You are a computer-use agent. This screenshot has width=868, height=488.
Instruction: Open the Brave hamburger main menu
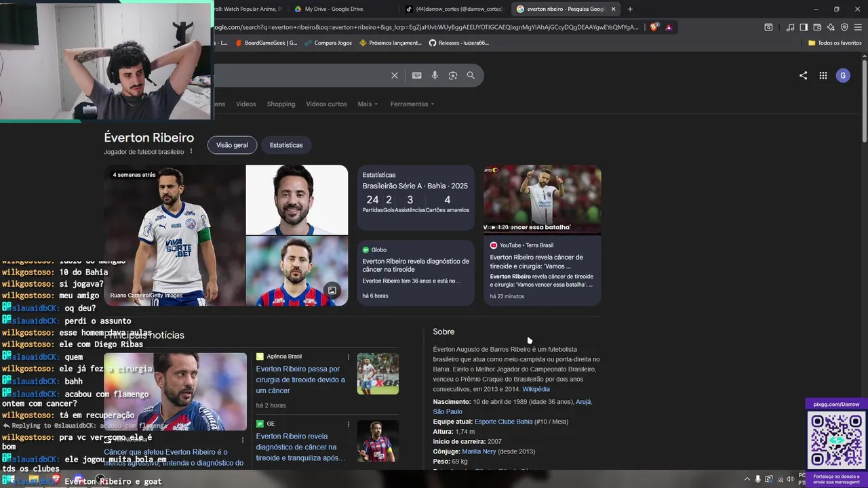point(858,27)
